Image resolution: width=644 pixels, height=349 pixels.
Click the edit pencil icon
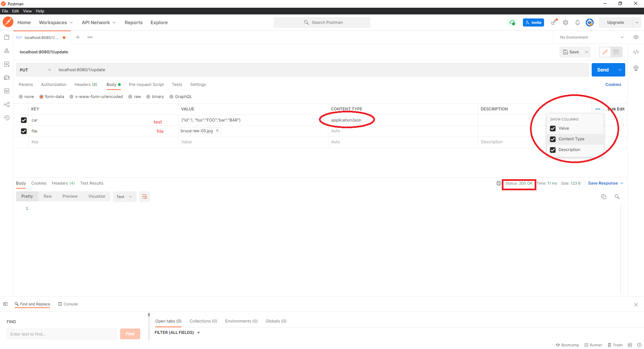605,52
